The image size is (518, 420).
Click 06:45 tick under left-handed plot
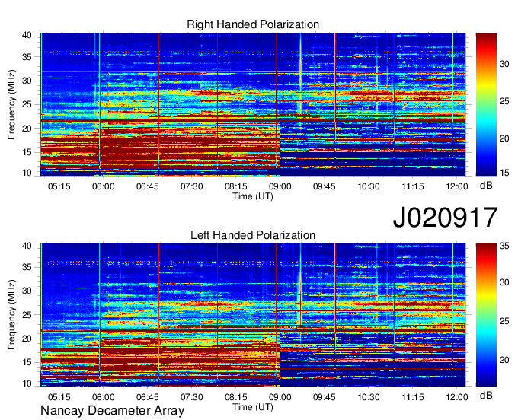click(147, 397)
